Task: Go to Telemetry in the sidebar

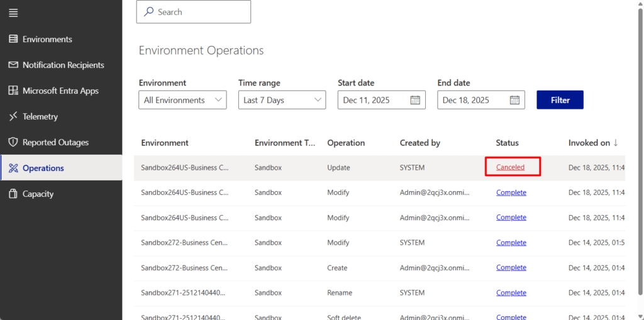Action: pyautogui.click(x=40, y=116)
